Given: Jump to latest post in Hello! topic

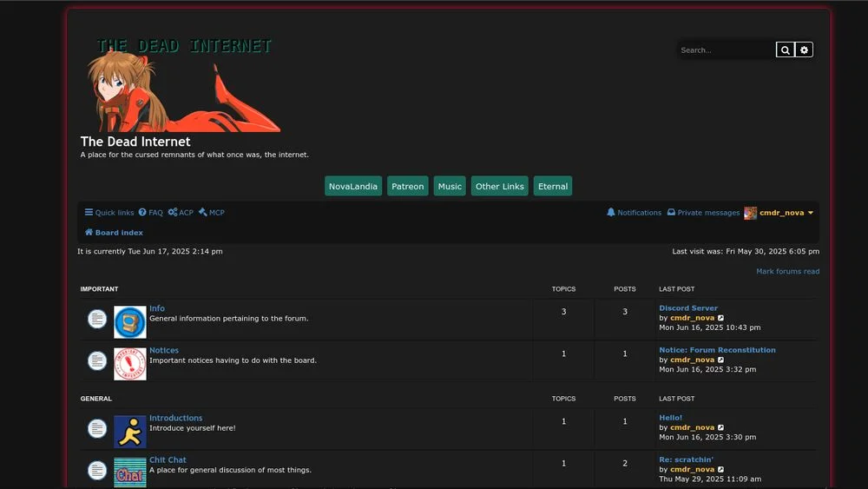Looking at the screenshot, I should tap(720, 427).
